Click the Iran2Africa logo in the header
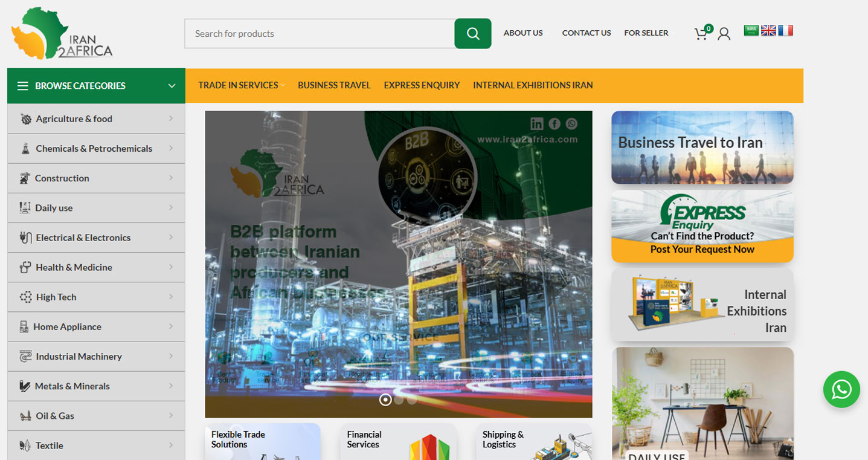This screenshot has width=868, height=460. point(62,33)
